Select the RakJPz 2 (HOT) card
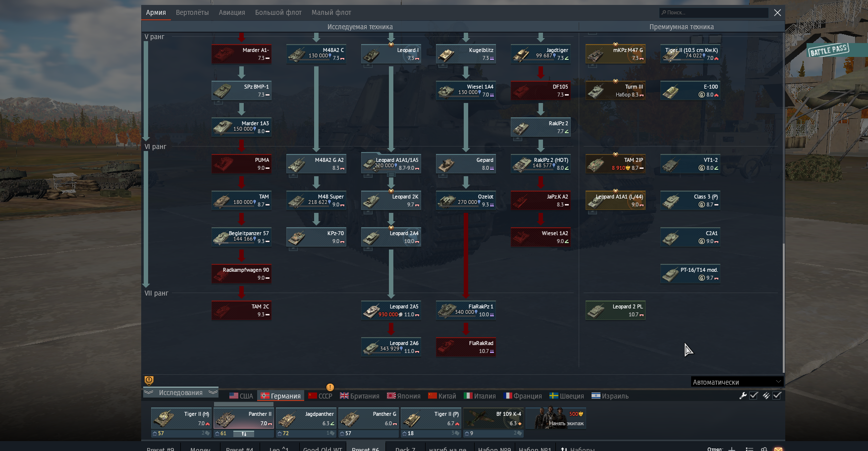The width and height of the screenshot is (868, 451). 541,164
